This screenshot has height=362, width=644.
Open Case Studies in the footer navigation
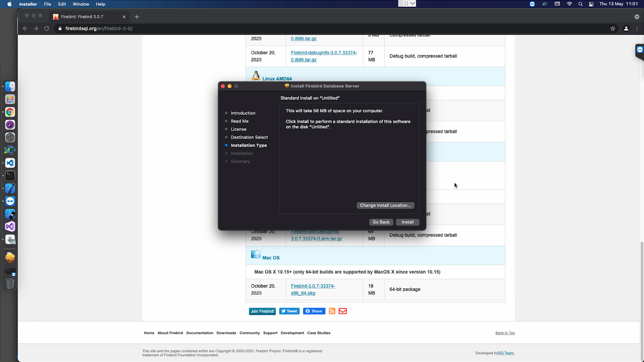tap(319, 333)
